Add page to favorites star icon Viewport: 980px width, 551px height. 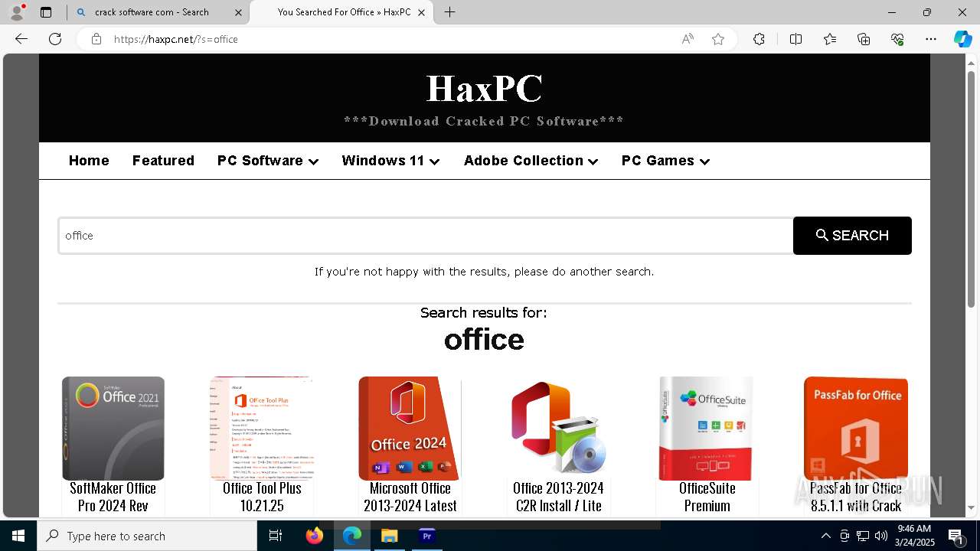718,39
